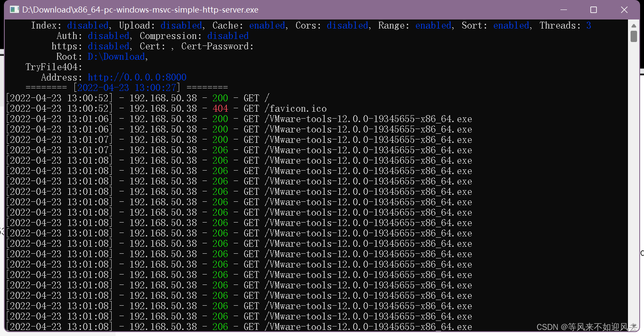Click the Cache enabled value

click(267, 26)
